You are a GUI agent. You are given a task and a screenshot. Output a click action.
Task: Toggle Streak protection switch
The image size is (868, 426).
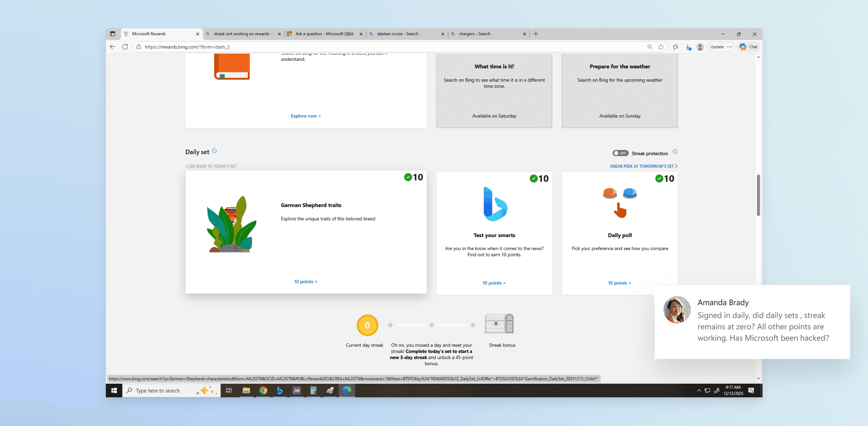[x=620, y=153]
